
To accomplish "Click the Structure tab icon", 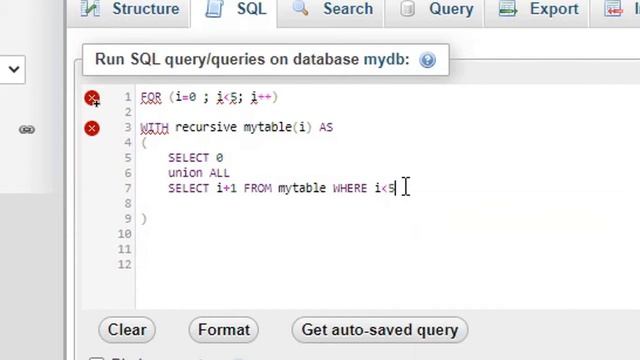I will coord(90,9).
